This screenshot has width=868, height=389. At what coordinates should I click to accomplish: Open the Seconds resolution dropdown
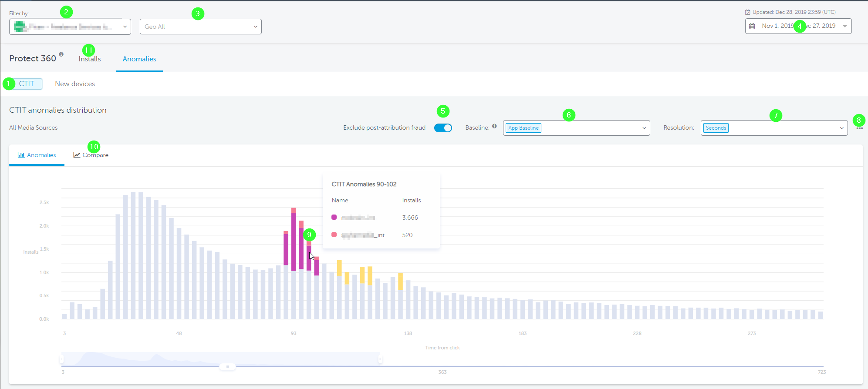point(774,128)
